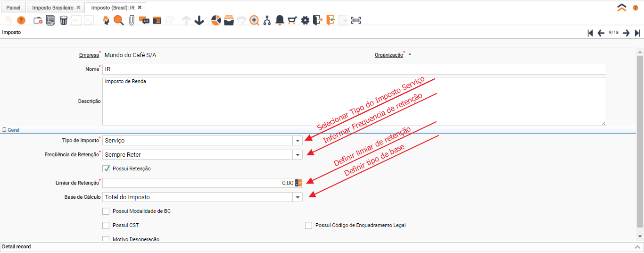Go to previous record arrow
This screenshot has height=253, width=644.
tap(601, 33)
